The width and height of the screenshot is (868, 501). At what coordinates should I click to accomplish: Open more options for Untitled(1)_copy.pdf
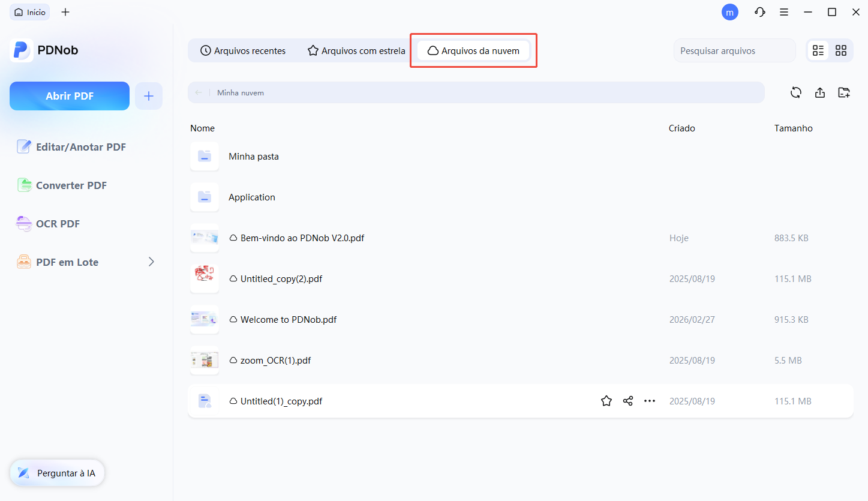(650, 400)
